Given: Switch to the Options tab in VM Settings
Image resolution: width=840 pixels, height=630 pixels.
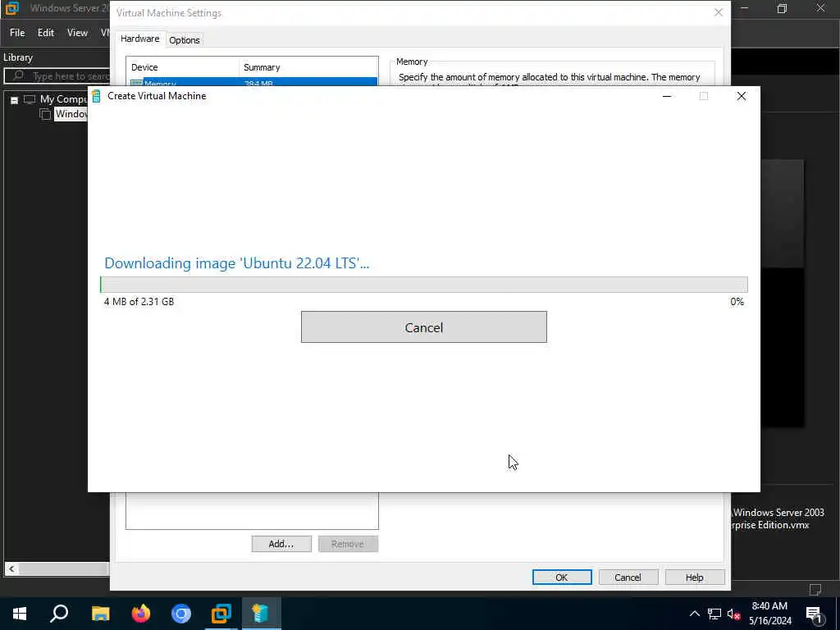Looking at the screenshot, I should (x=185, y=39).
